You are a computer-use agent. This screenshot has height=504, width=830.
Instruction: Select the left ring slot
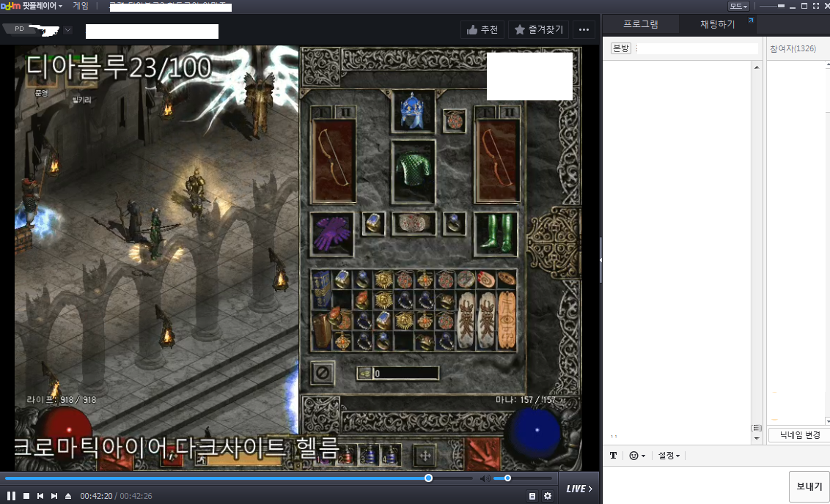point(373,223)
